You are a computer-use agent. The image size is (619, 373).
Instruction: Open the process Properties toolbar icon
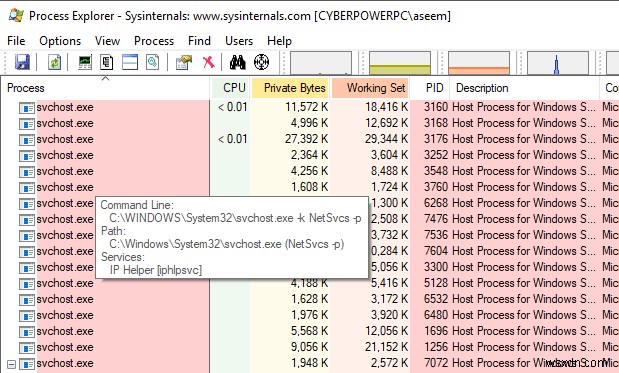[184, 62]
